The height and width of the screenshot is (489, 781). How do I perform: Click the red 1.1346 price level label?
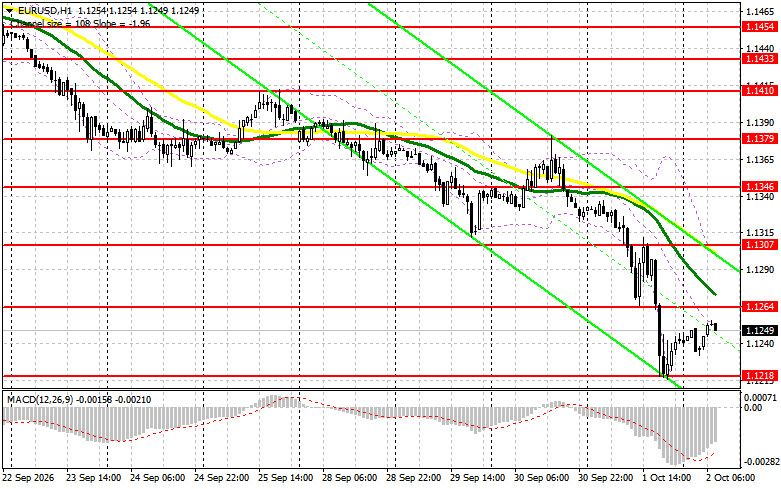pyautogui.click(x=759, y=187)
